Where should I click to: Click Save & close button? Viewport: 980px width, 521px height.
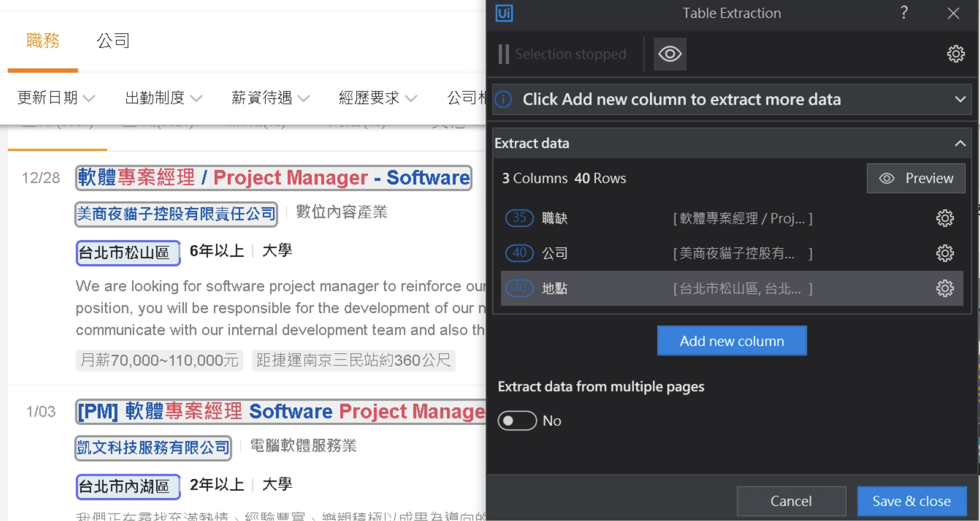pos(911,501)
